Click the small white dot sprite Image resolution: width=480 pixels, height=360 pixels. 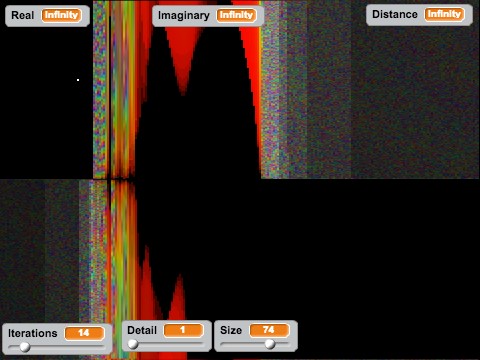(x=78, y=80)
